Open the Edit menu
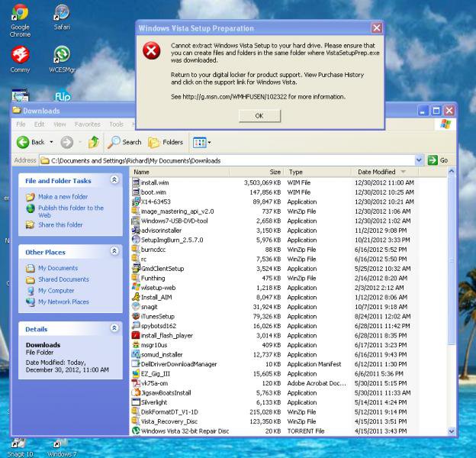The image size is (476, 458). coord(39,124)
